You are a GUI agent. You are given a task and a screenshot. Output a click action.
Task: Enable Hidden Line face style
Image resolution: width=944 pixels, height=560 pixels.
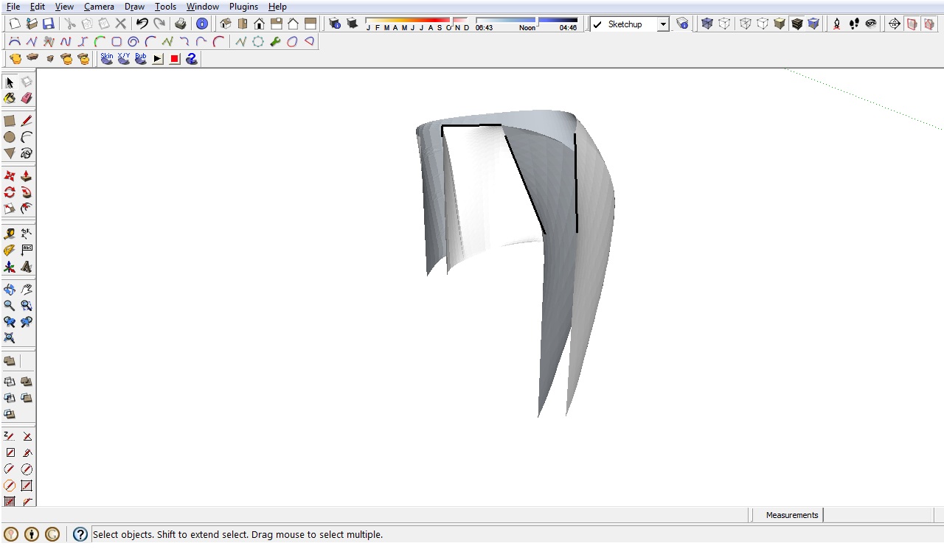[x=763, y=24]
